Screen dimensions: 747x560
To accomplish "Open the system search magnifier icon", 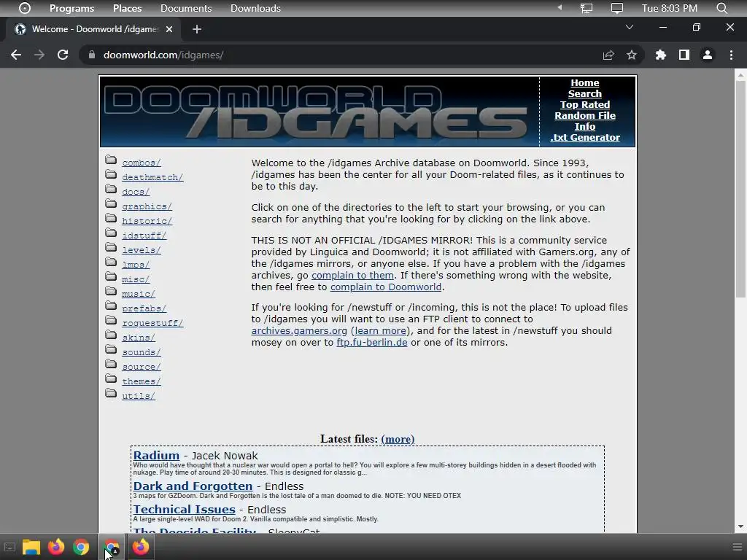I will pyautogui.click(x=722, y=8).
